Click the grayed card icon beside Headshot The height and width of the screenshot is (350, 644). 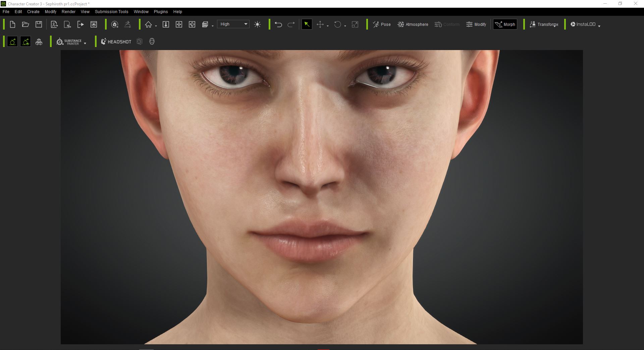[140, 42]
